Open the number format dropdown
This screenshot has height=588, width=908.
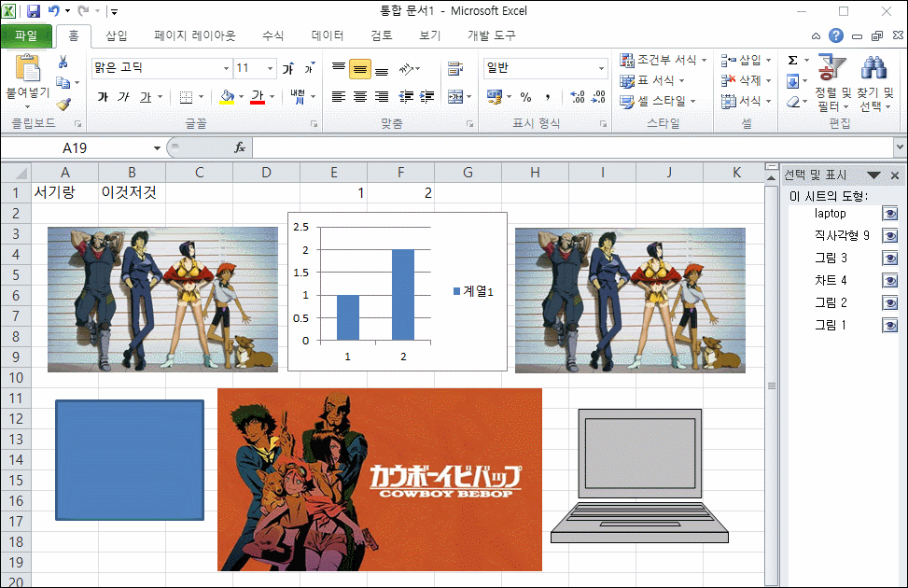pos(601,68)
